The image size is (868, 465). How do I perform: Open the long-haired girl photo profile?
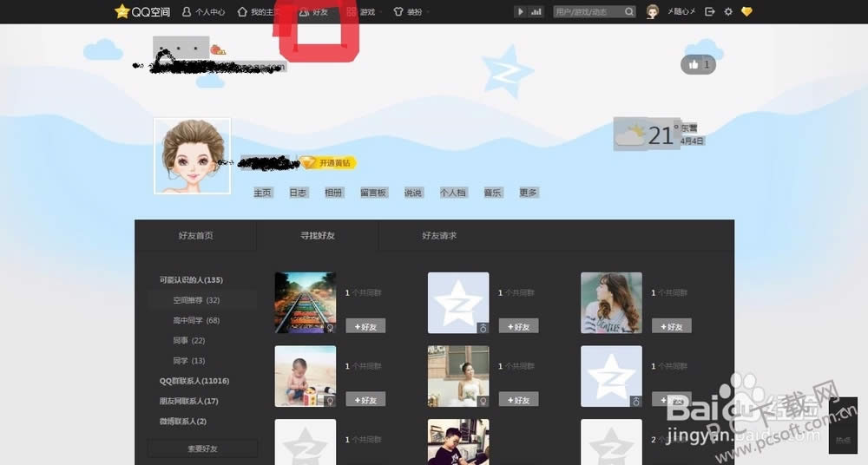(612, 302)
